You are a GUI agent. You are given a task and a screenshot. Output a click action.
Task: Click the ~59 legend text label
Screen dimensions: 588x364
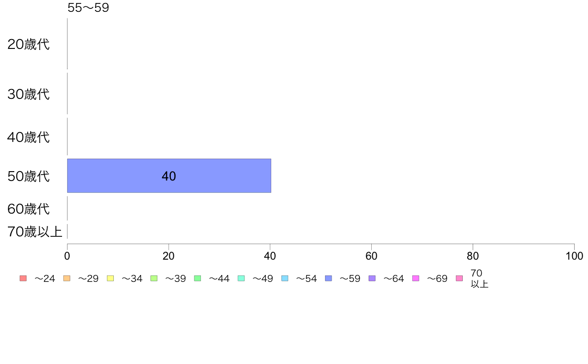(350, 278)
